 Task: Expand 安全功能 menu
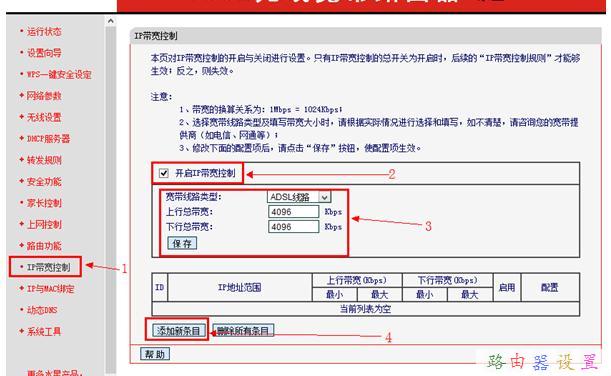(44, 182)
